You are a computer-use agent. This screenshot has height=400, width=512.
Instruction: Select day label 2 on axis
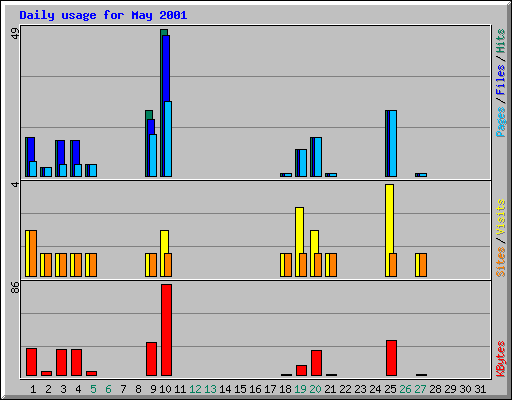tap(48, 389)
